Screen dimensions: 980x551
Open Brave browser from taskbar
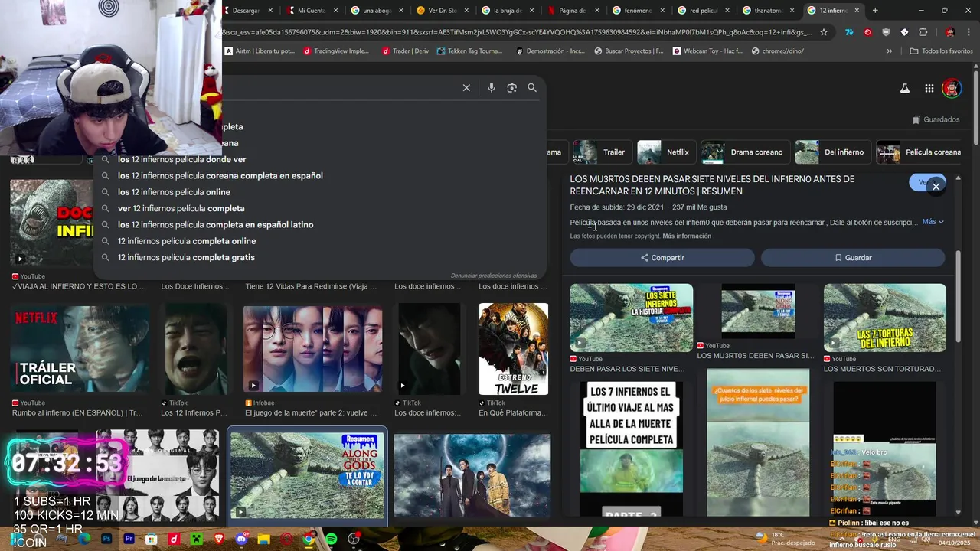[x=219, y=539]
